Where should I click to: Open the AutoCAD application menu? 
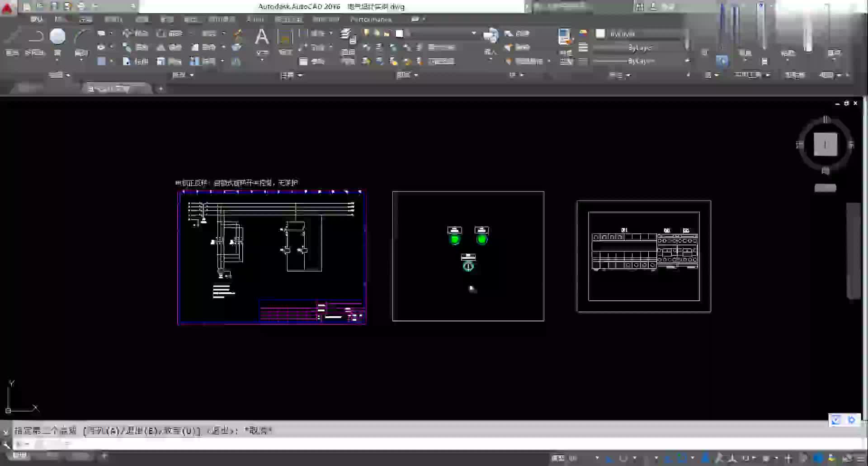point(7,8)
